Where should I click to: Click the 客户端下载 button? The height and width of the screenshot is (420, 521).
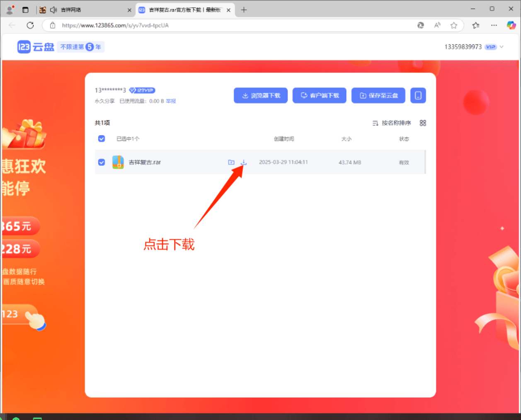pos(320,95)
